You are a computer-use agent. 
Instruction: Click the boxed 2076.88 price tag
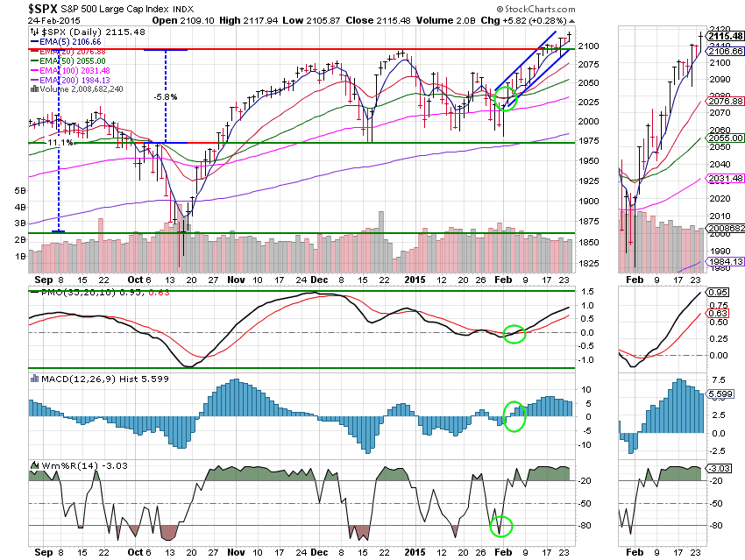pos(726,101)
